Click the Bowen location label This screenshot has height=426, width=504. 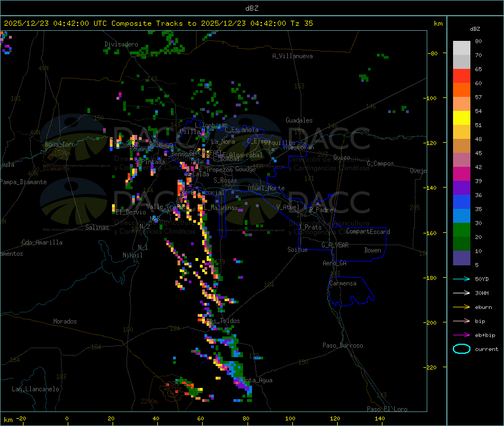373,250
